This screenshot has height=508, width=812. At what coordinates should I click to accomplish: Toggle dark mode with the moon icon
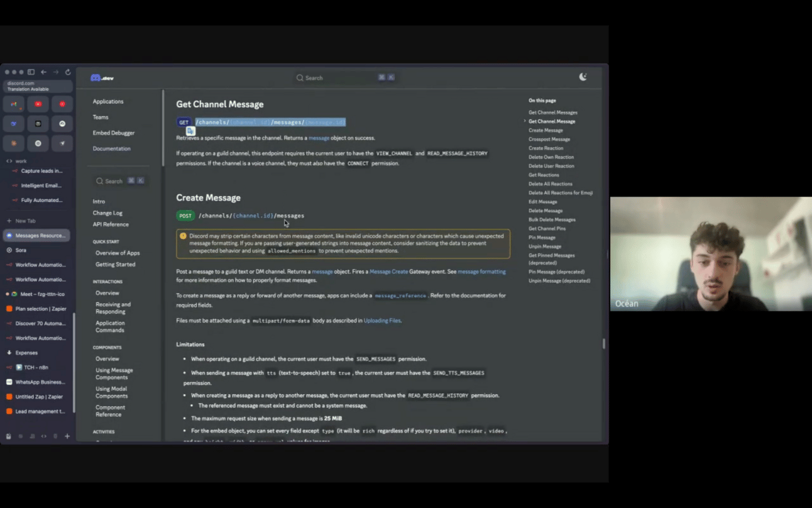coord(583,77)
